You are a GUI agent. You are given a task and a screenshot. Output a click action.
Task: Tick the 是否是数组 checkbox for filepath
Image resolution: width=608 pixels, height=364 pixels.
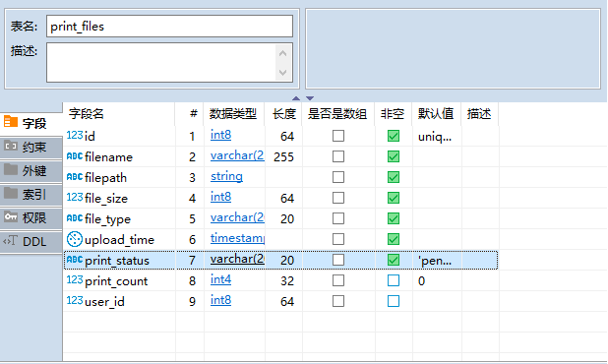[x=338, y=177]
